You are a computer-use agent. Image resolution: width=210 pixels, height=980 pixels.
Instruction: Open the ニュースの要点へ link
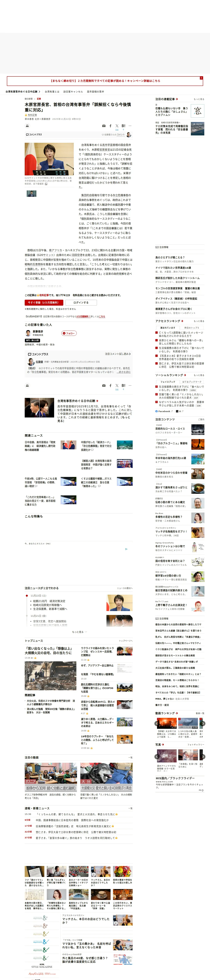[125, 588]
